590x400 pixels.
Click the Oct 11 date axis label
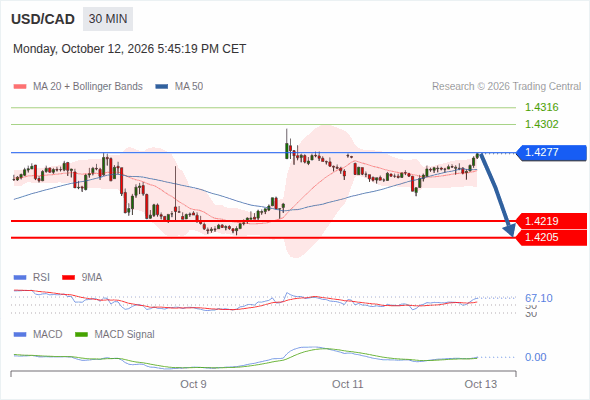[x=348, y=384]
